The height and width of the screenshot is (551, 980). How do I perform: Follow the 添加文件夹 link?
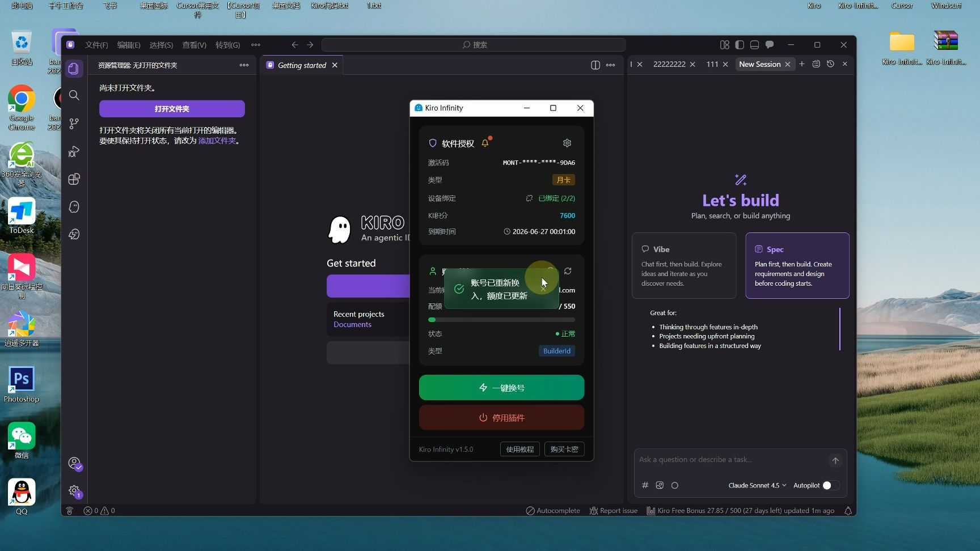pyautogui.click(x=217, y=141)
